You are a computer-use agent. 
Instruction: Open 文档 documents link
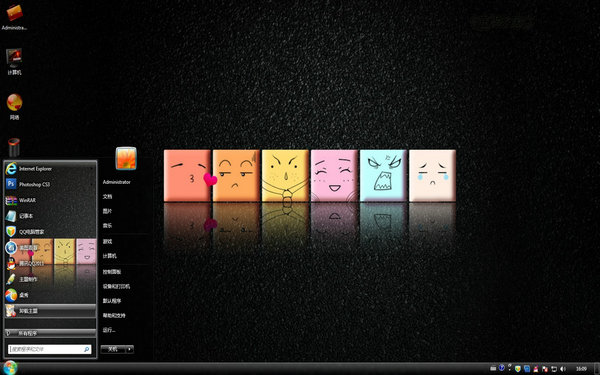pos(107,196)
